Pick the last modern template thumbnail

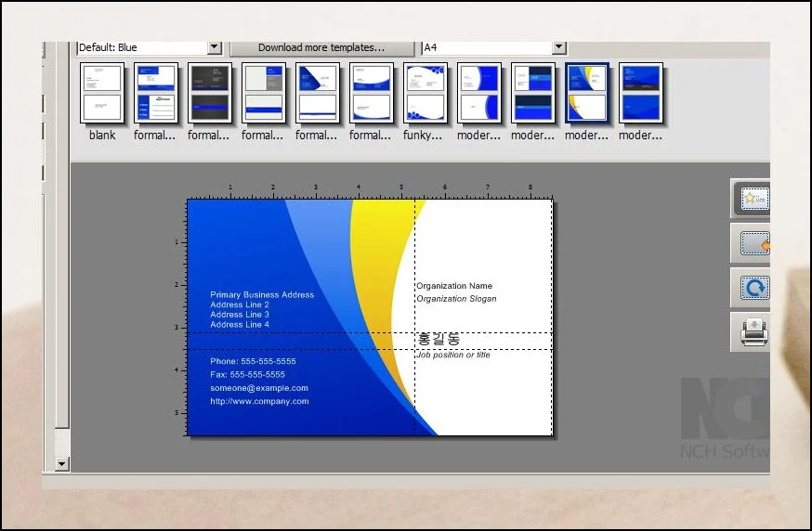(641, 93)
